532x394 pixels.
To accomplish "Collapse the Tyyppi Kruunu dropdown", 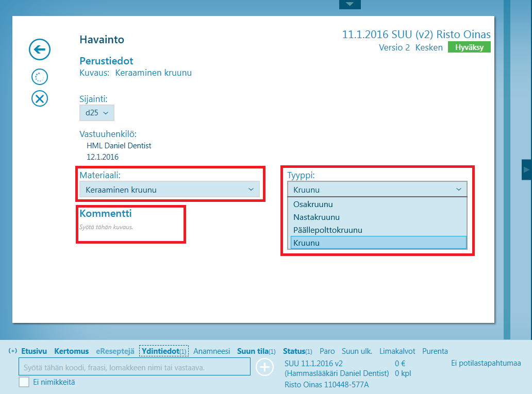I will tap(377, 190).
